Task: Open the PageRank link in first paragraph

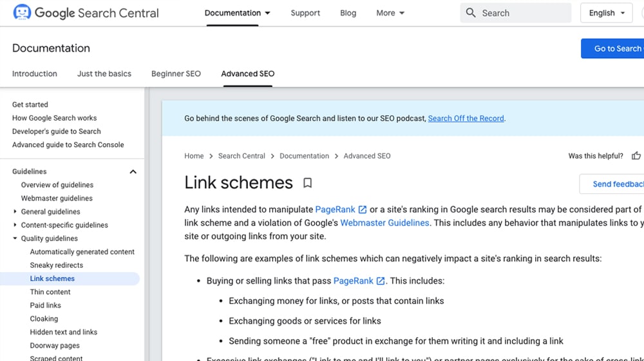Action: coord(335,210)
